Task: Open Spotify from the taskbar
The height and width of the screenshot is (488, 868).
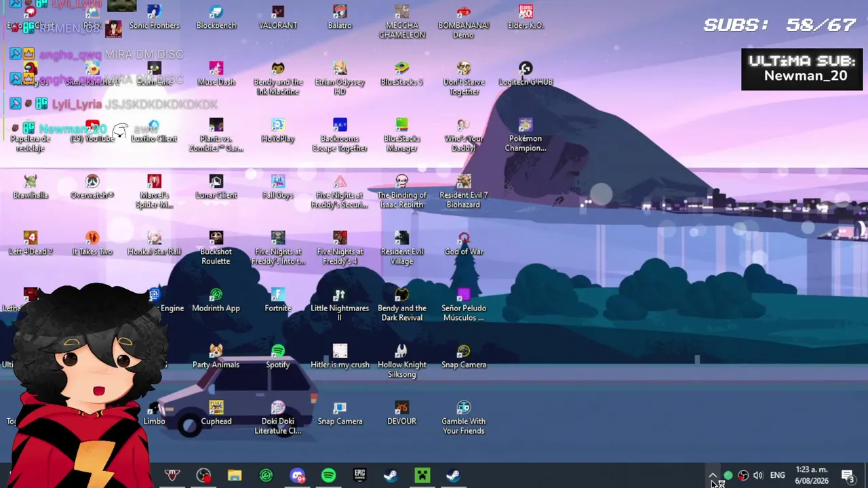Action: pyautogui.click(x=328, y=476)
